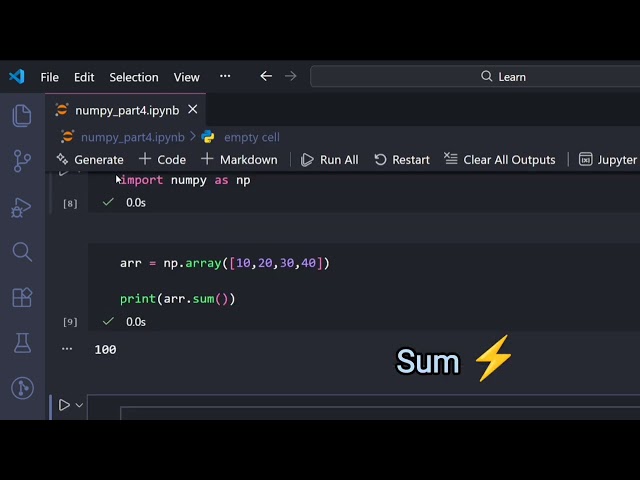Screen dimensions: 640x480
Task: Click the import numpy as np line
Action: point(185,180)
